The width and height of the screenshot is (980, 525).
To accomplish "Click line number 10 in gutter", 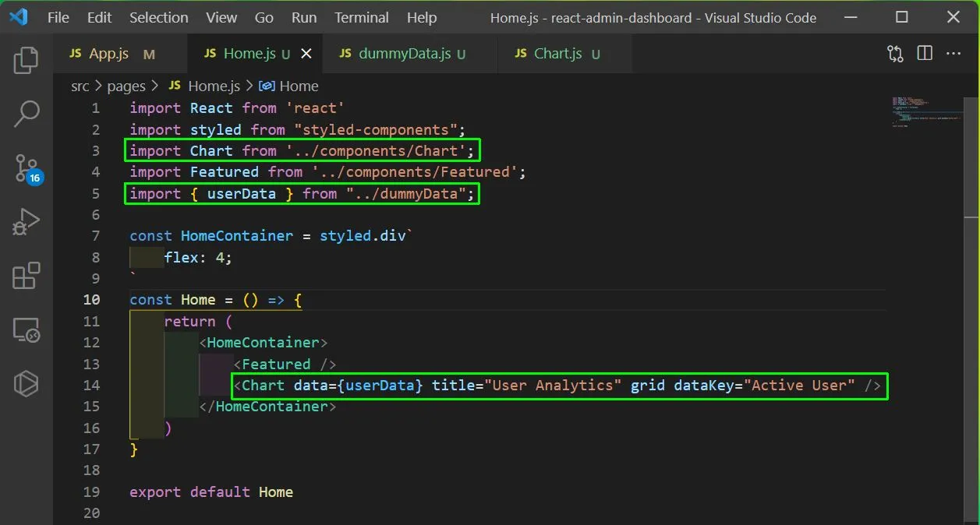I will coord(91,299).
